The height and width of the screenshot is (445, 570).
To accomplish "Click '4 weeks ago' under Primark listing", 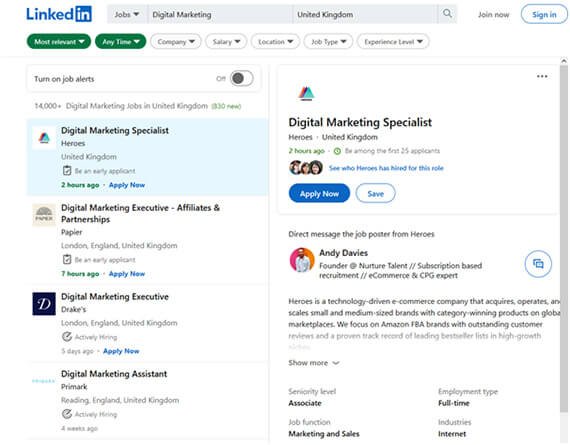I will click(x=79, y=428).
